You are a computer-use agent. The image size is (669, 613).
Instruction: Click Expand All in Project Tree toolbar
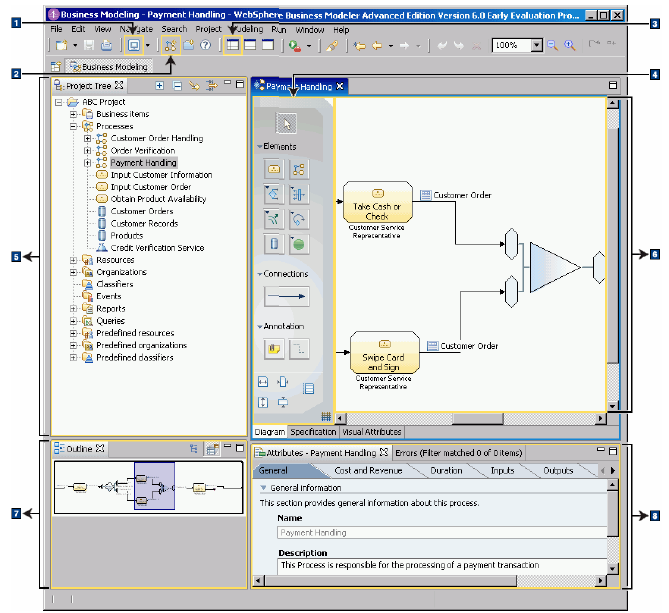click(x=160, y=86)
